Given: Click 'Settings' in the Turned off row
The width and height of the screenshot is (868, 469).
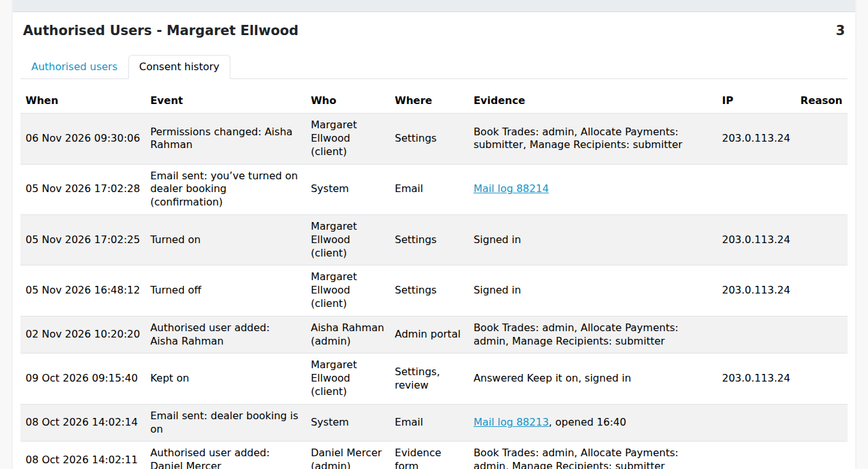Looking at the screenshot, I should 415,290.
